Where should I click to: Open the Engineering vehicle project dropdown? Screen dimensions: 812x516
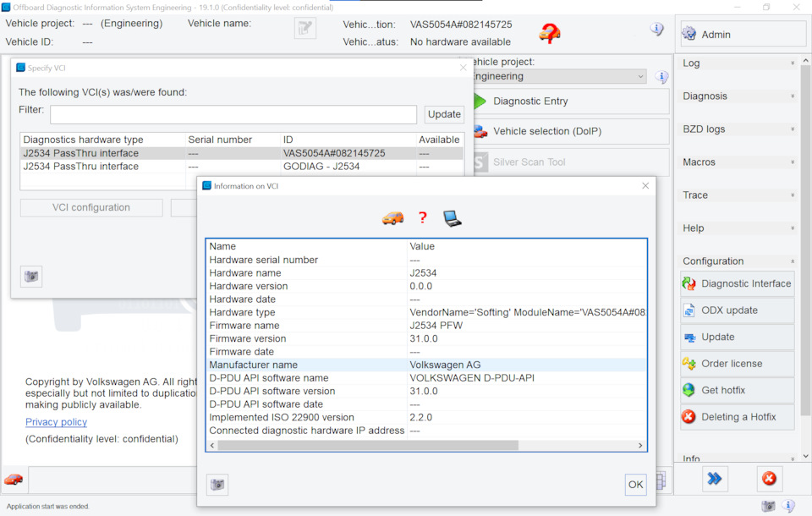pos(559,77)
